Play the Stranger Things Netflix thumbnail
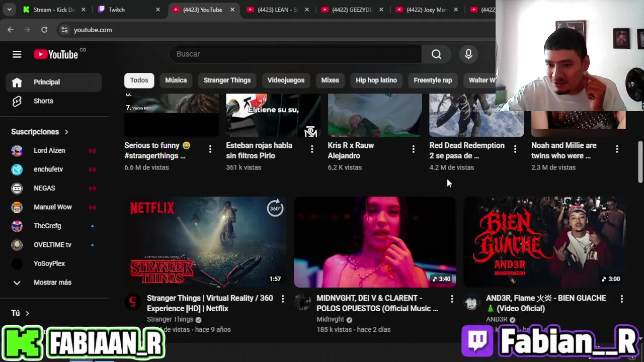Viewport: 644px width, 362px height. (x=206, y=242)
